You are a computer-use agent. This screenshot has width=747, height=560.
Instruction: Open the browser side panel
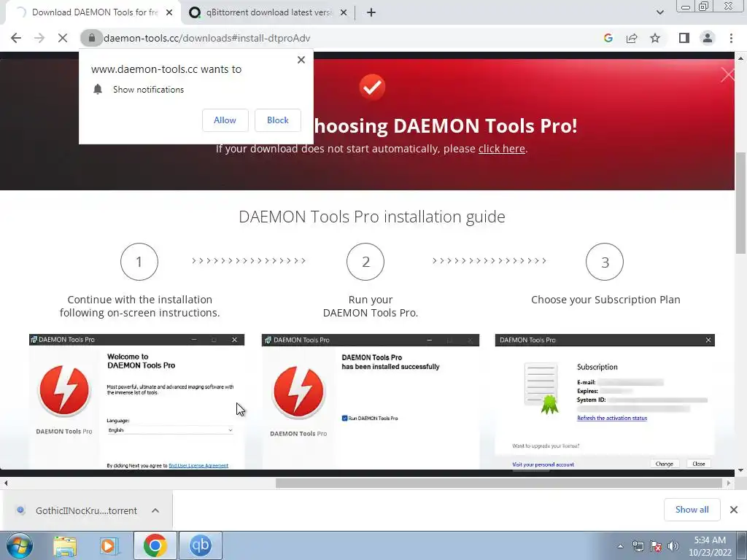[684, 38]
